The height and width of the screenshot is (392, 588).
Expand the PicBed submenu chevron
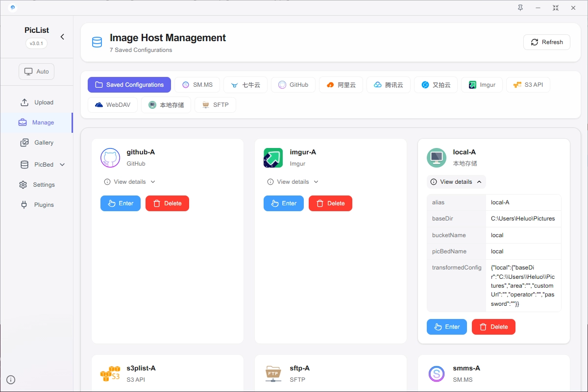coord(62,165)
